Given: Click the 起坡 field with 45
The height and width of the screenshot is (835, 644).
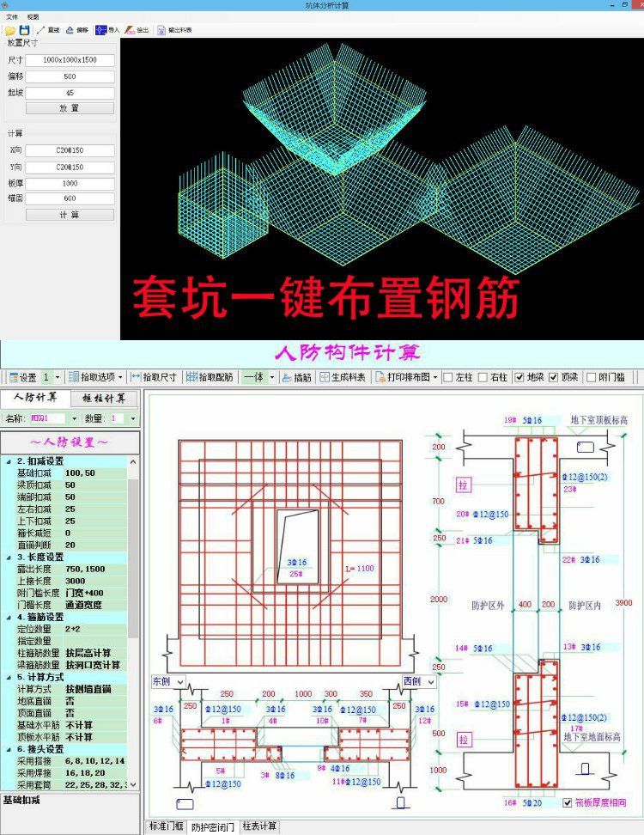Looking at the screenshot, I should 70,93.
